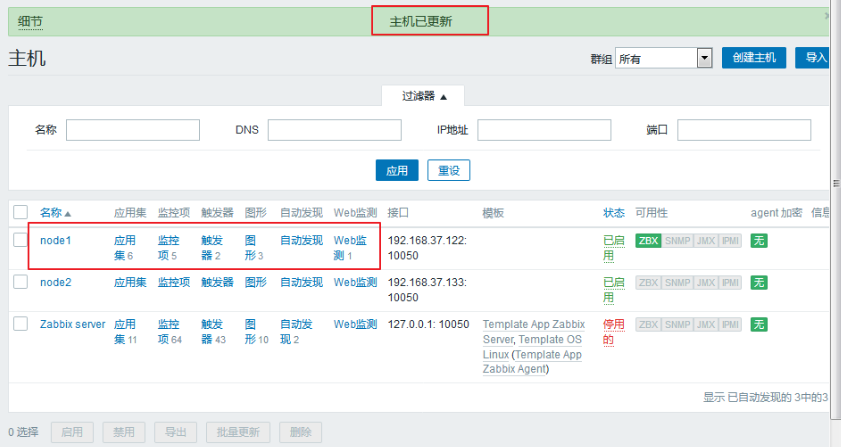Viewport: 841px width, 447px height.
Task: Open the 群组 group dropdown
Action: 664,58
